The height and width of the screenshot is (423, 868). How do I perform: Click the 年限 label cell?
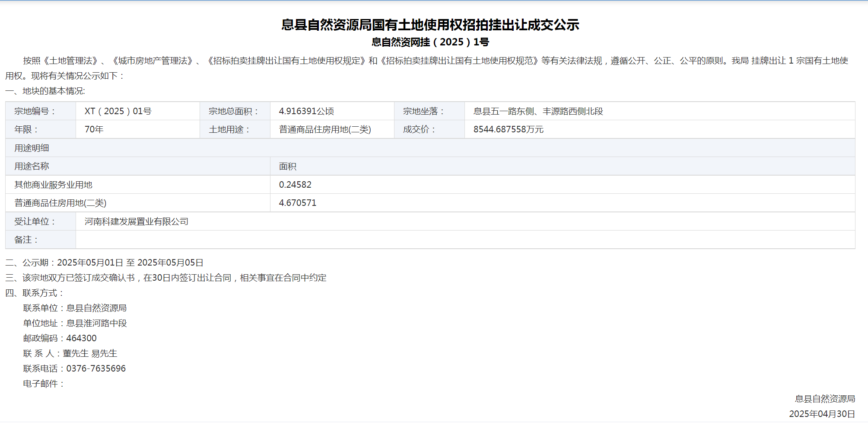[41, 129]
